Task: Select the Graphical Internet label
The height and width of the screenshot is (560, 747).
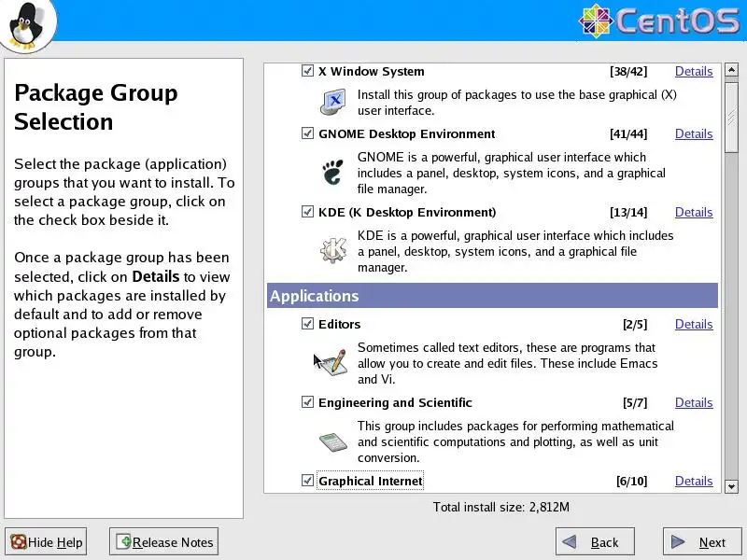Action: click(x=370, y=481)
